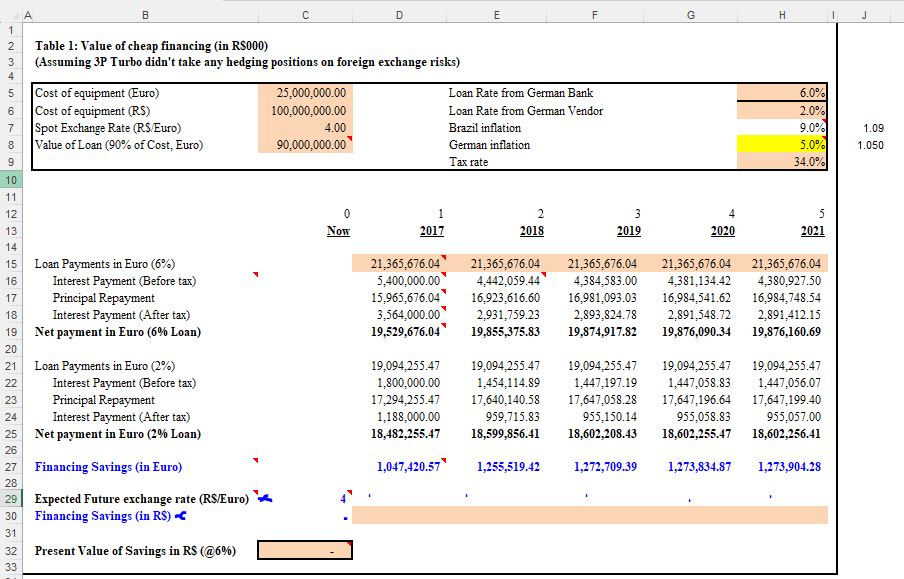This screenshot has width=904, height=579.
Task: Select column F header
Action: pos(594,16)
